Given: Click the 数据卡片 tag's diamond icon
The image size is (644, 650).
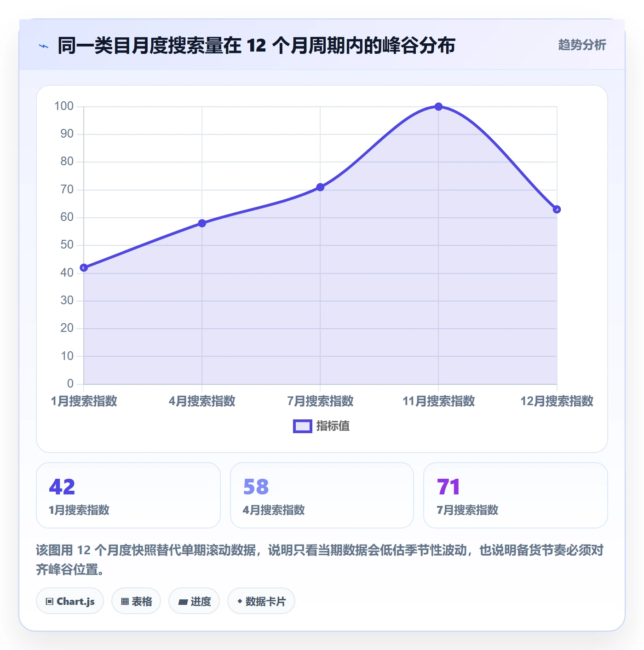Looking at the screenshot, I should 240,601.
